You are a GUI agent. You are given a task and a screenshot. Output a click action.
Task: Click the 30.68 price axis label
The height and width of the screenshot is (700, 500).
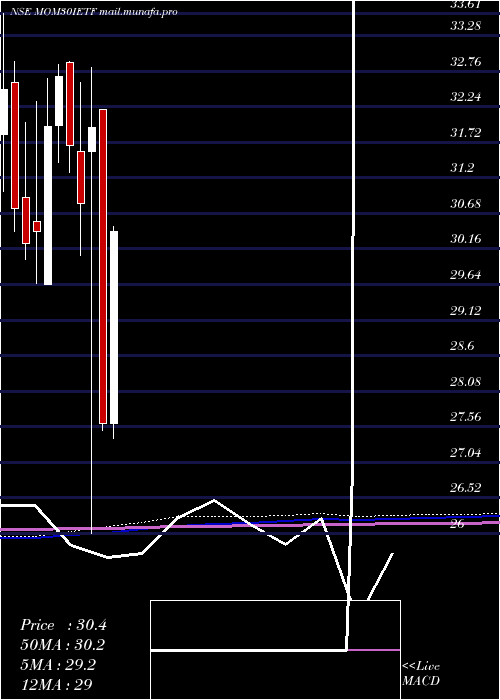point(465,204)
